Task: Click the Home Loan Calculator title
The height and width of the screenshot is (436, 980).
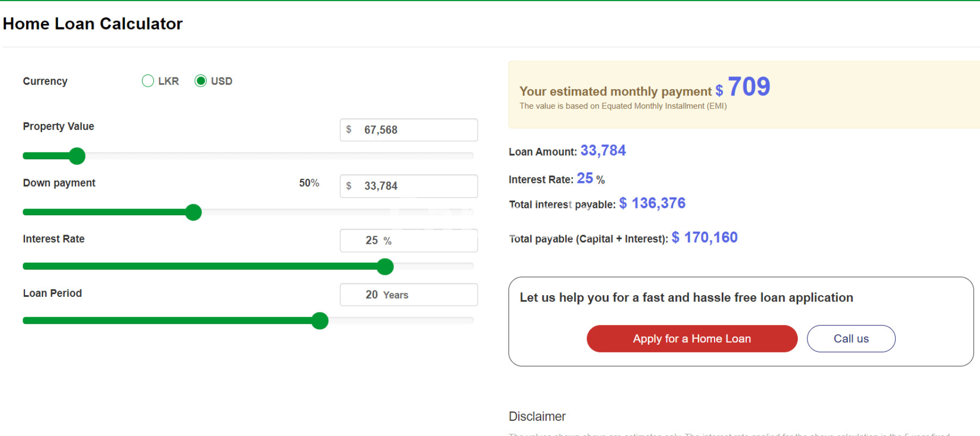Action: click(93, 24)
